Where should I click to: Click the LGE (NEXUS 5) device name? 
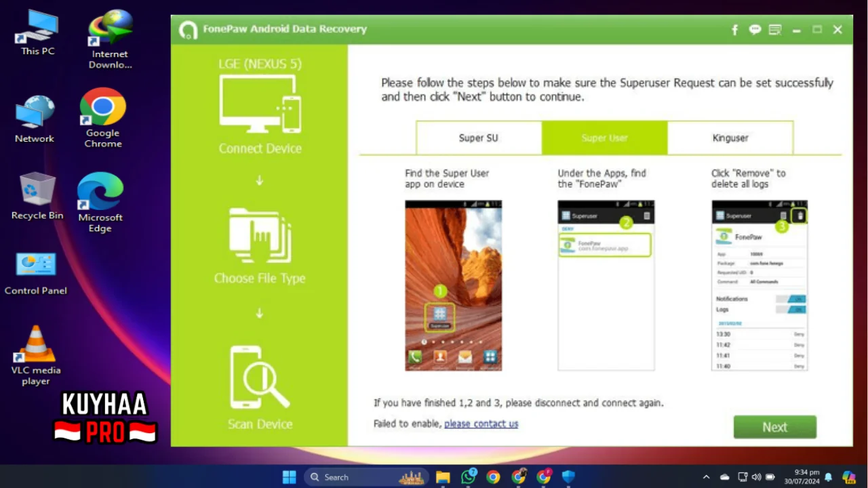[x=260, y=64]
